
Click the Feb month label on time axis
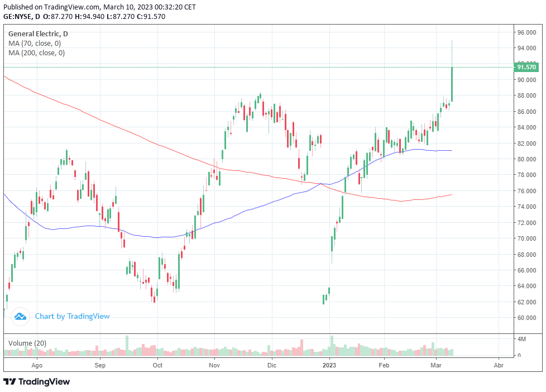click(384, 366)
